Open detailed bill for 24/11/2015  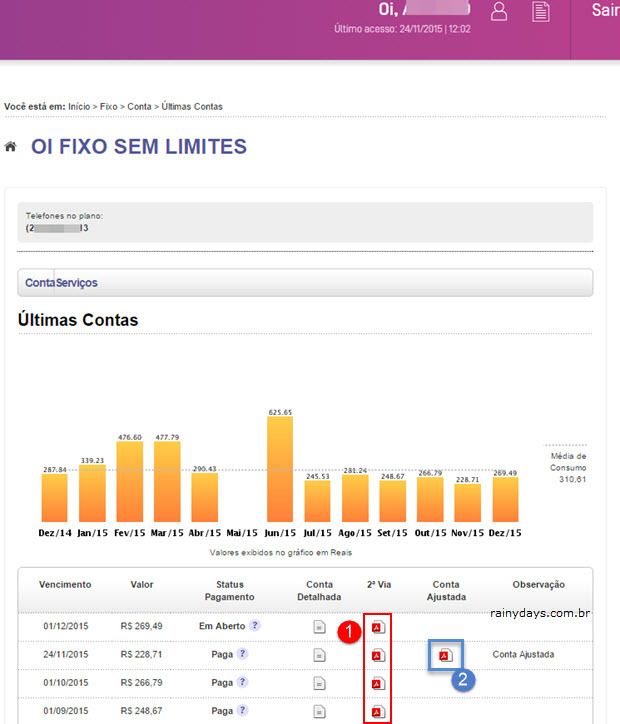pyautogui.click(x=319, y=655)
